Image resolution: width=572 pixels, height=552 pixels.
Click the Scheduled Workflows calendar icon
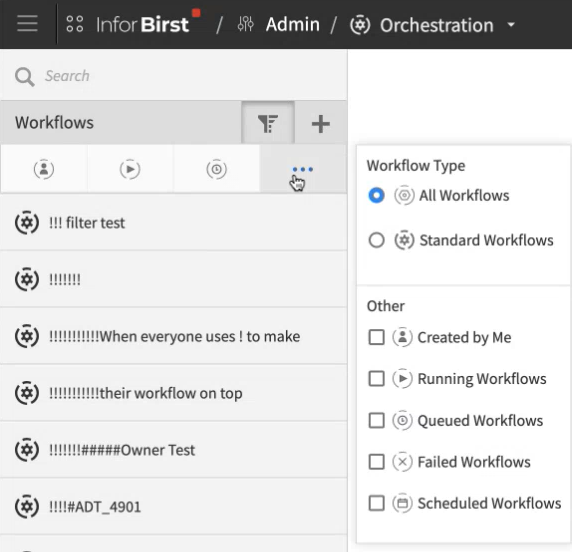[402, 503]
